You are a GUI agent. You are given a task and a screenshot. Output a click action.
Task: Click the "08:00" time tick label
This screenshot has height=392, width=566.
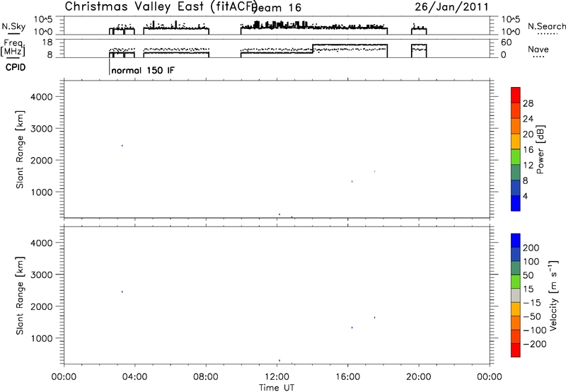point(206,377)
